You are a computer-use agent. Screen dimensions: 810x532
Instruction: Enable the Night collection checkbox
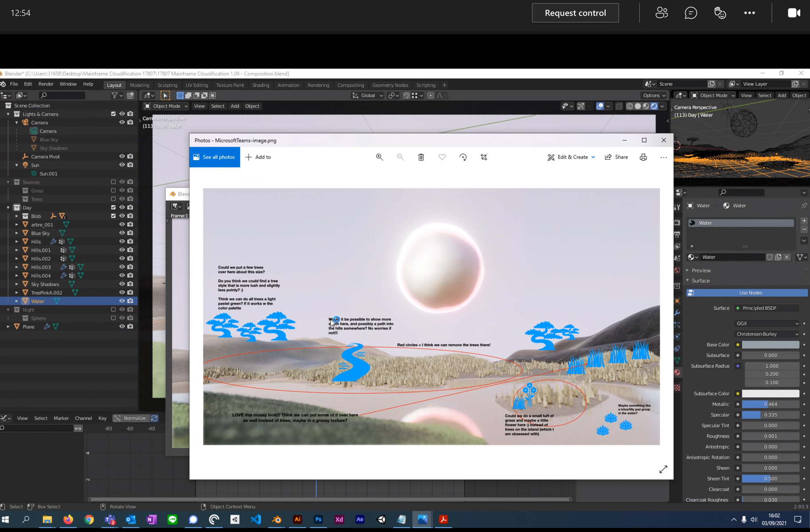[x=113, y=310]
